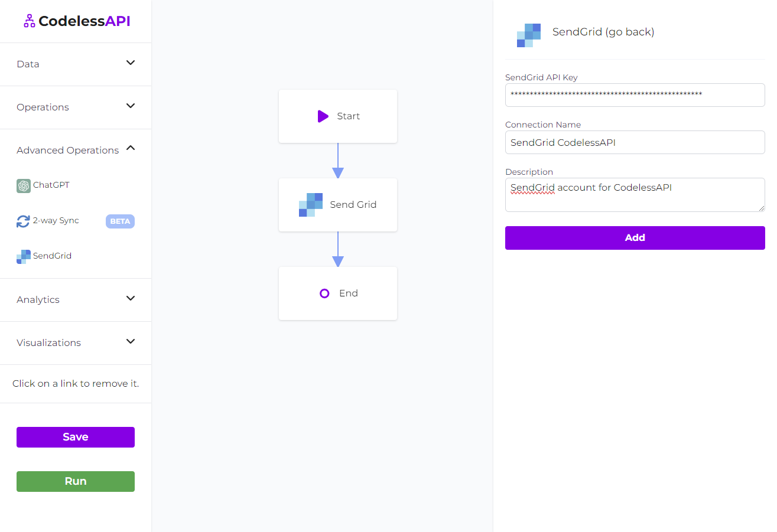Expand the Data section chevron
Screen dimensions: 777x532
tap(131, 63)
